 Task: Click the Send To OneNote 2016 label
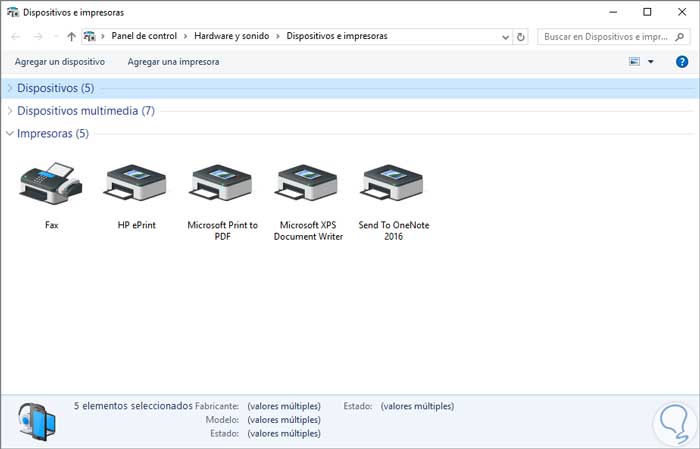[x=394, y=231]
